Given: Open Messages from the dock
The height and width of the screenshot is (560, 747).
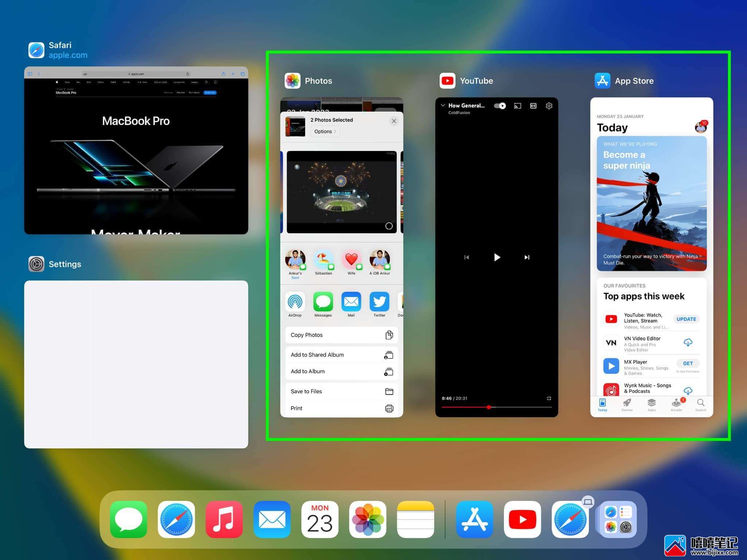Looking at the screenshot, I should tap(129, 519).
